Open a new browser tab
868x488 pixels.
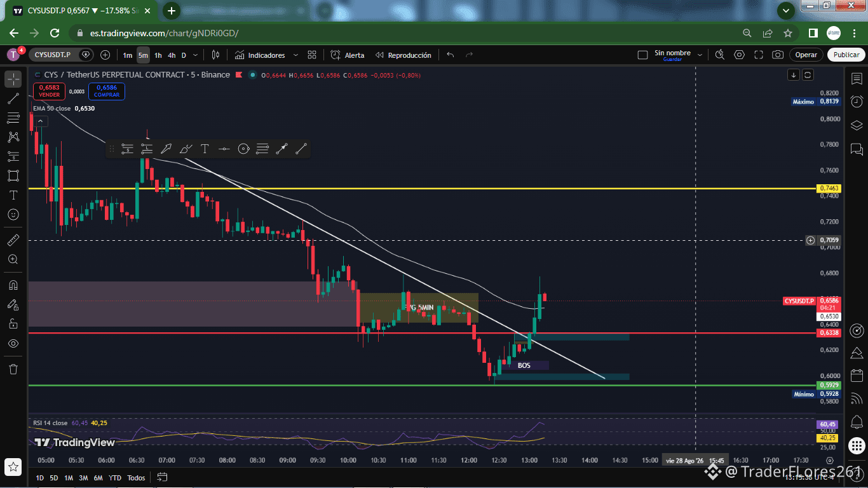172,11
